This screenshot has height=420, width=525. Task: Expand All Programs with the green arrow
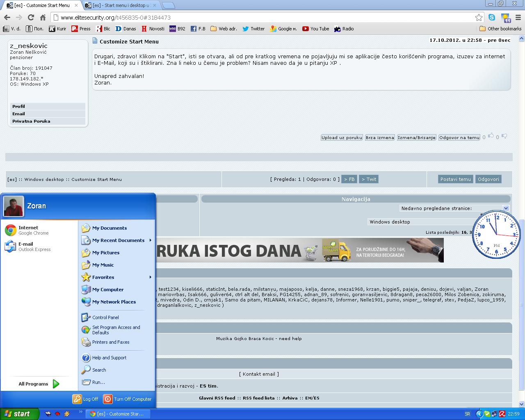[56, 384]
